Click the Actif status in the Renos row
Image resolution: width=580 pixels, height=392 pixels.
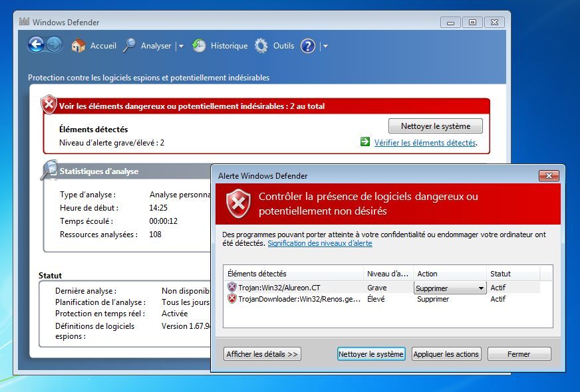click(x=498, y=299)
